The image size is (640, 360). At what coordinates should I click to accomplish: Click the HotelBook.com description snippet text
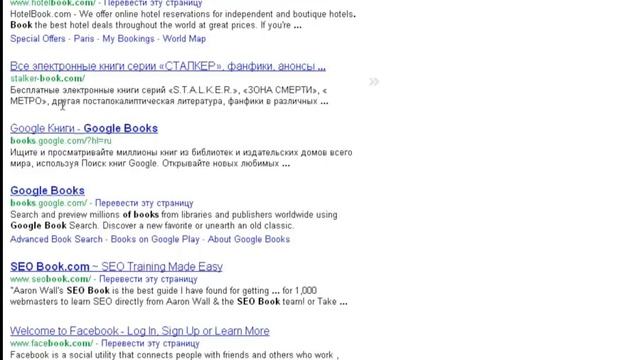183,20
